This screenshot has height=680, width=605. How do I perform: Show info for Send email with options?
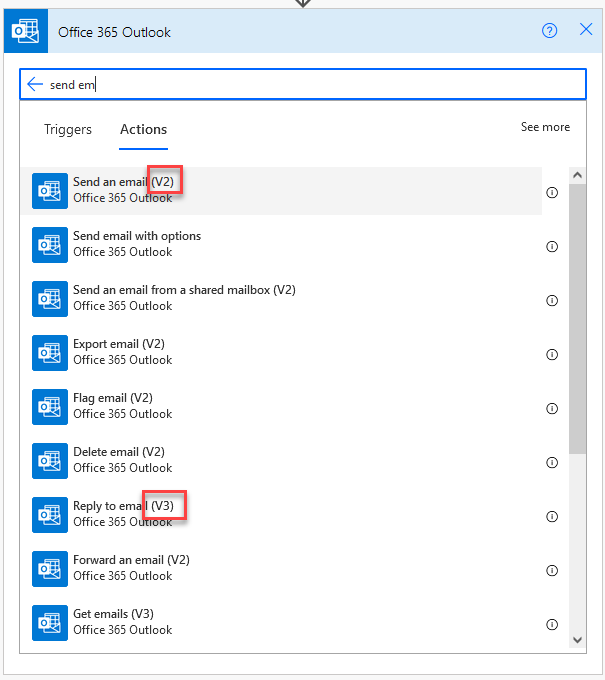coord(552,246)
